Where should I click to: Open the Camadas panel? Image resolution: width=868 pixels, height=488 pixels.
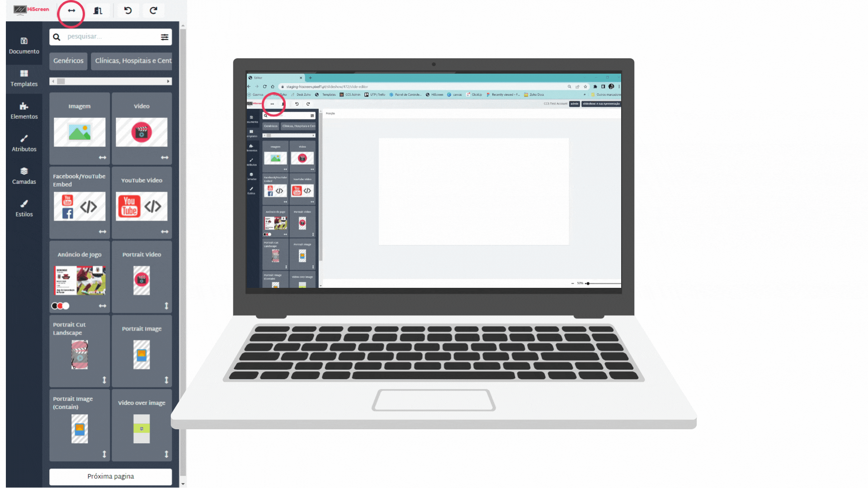(x=24, y=175)
